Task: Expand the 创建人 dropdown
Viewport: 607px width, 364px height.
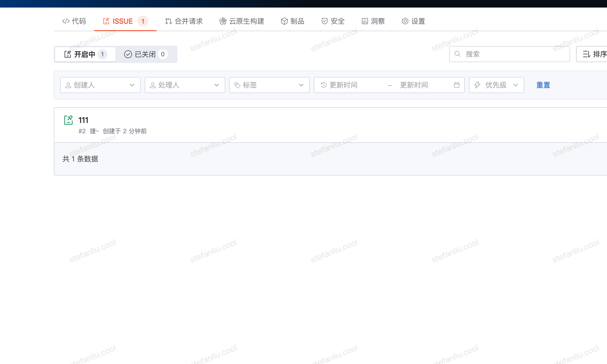Action: pos(132,85)
